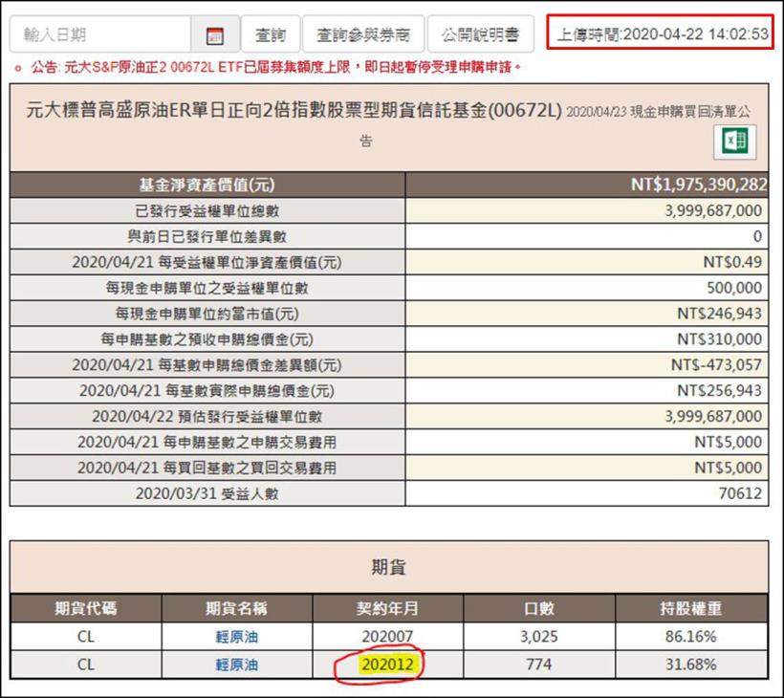The image size is (784, 698).
Task: Select the 持股權重 column header
Action: click(690, 608)
